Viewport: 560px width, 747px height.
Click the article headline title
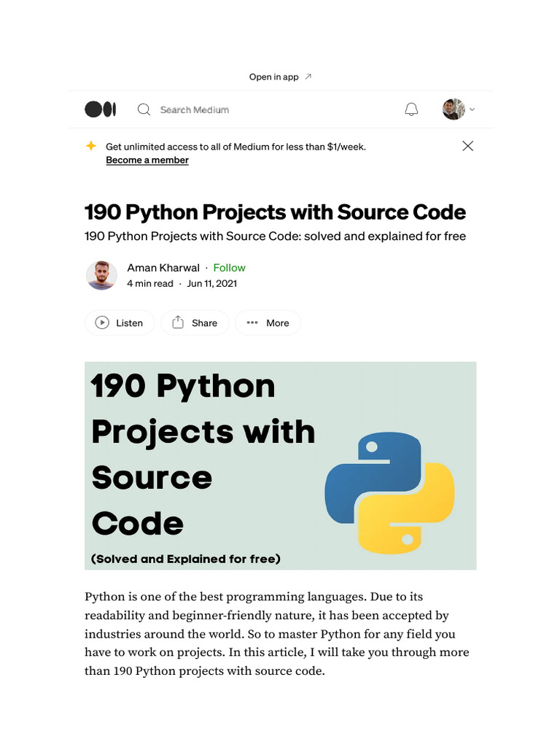point(275,212)
